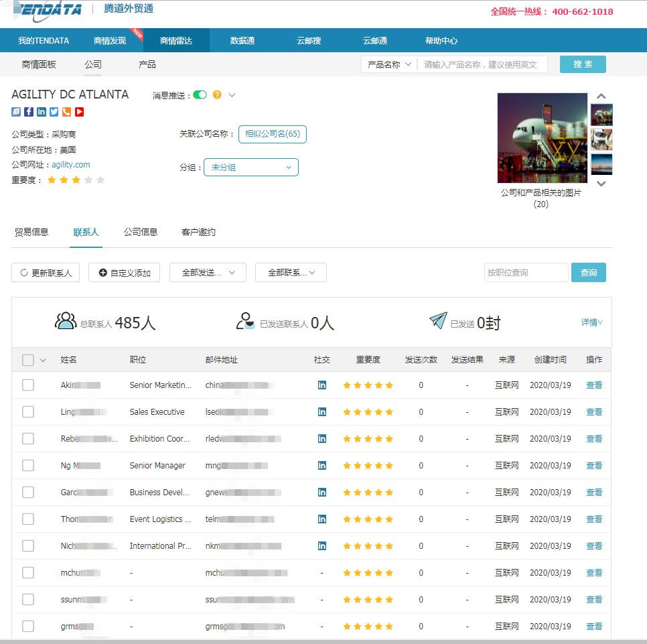Tick the checkbox for the Senior Manager row

[28, 465]
